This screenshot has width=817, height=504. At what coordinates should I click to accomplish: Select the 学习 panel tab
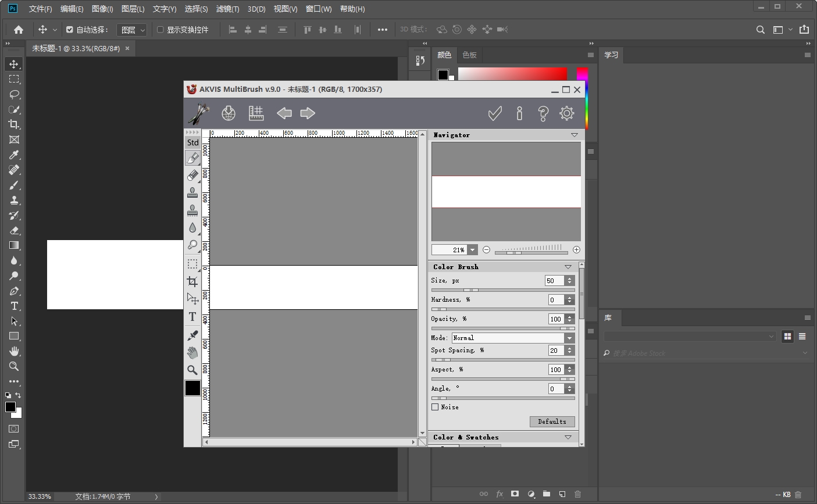[611, 55]
